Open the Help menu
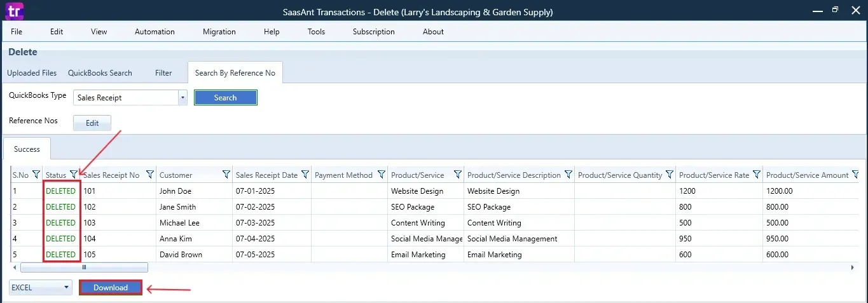Screen dimensions: 868x303 (272, 32)
